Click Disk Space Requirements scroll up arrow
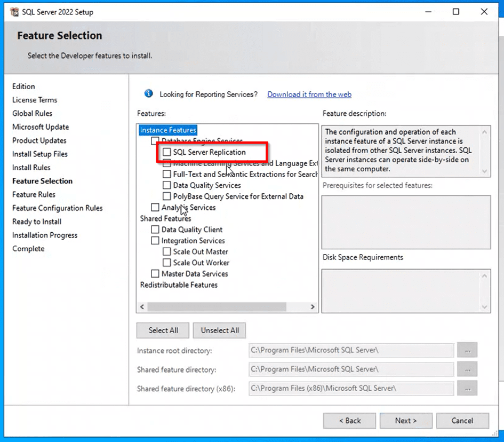This screenshot has width=504, height=442. [484, 275]
